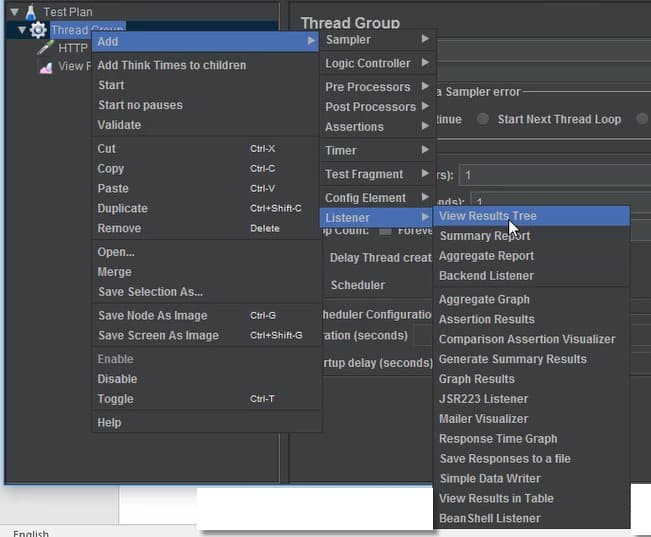Collapse the Thread Group tree node

[x=22, y=30]
